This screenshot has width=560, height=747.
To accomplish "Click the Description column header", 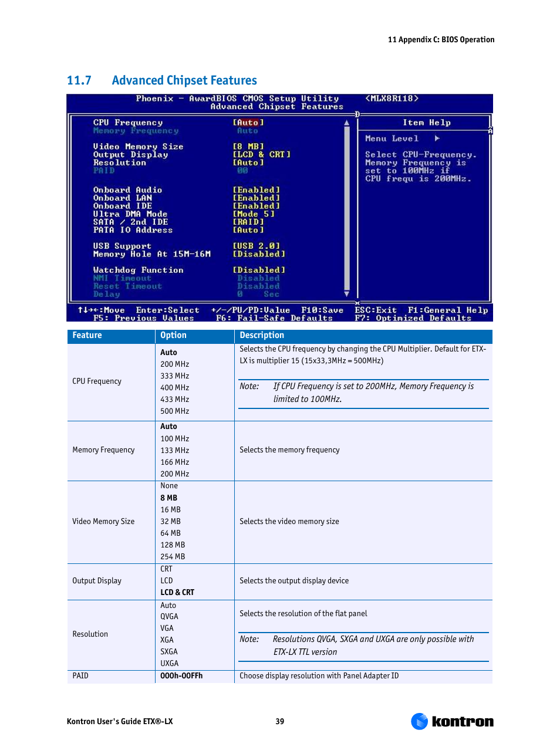I will (262, 336).
